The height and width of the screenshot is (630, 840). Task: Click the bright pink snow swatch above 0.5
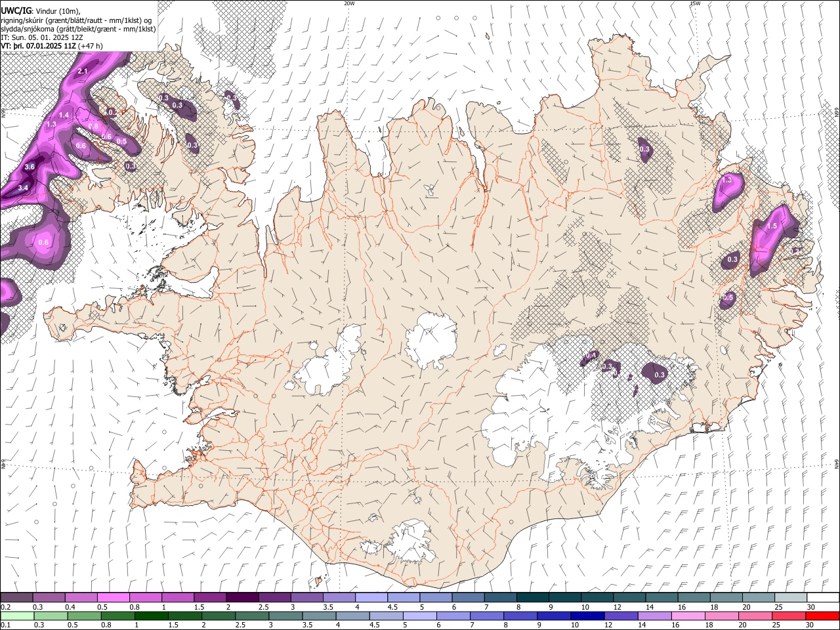point(113,597)
